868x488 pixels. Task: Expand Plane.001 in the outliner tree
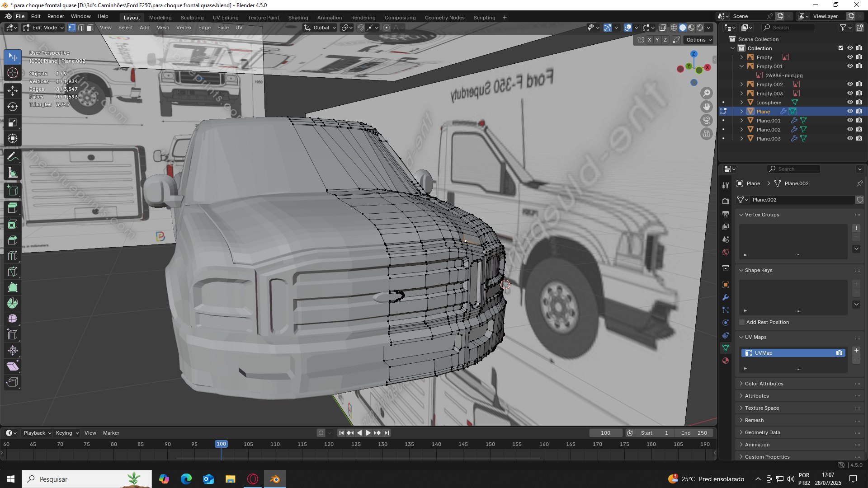click(x=741, y=121)
